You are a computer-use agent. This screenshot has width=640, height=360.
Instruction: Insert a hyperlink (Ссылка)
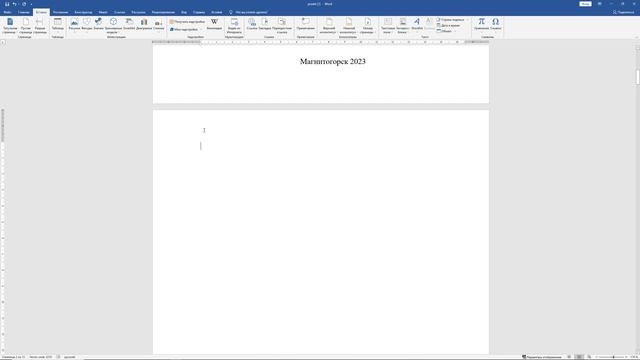click(252, 24)
